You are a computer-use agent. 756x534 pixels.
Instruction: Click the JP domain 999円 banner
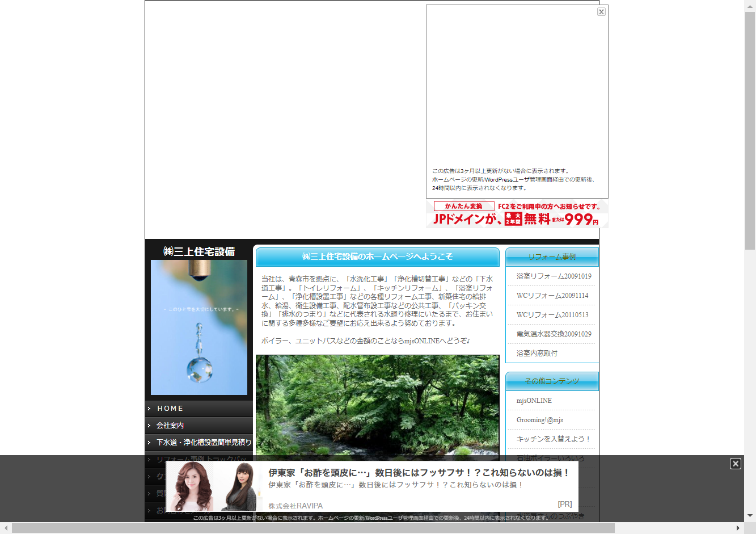tap(517, 214)
